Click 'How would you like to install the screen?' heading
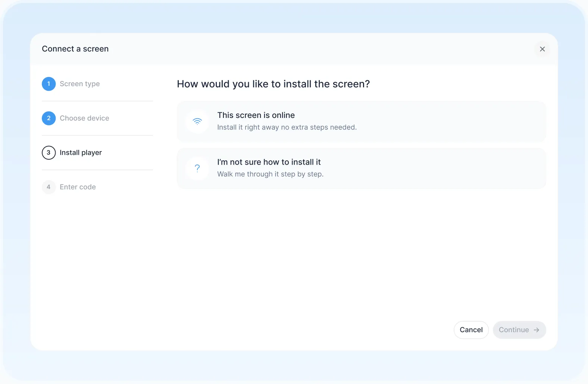The width and height of the screenshot is (588, 384). click(273, 84)
